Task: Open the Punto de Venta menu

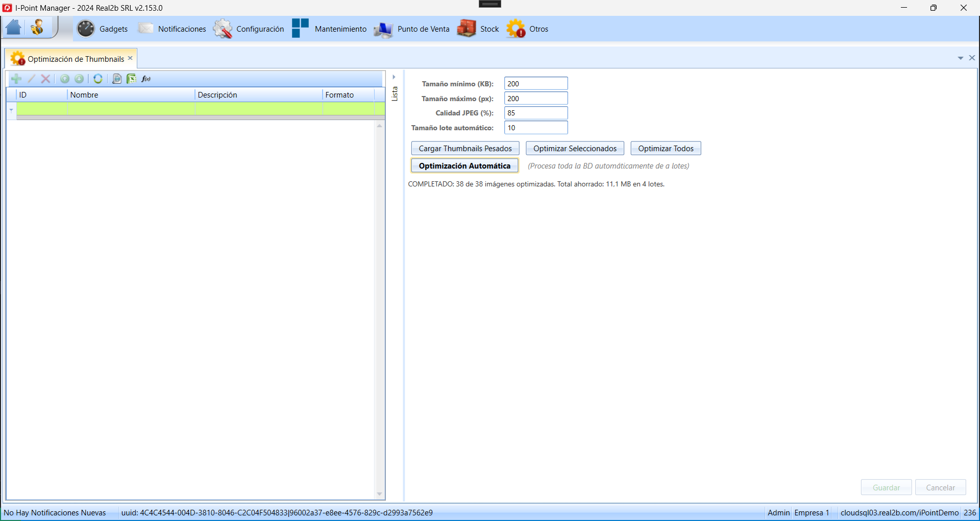Action: tap(424, 29)
